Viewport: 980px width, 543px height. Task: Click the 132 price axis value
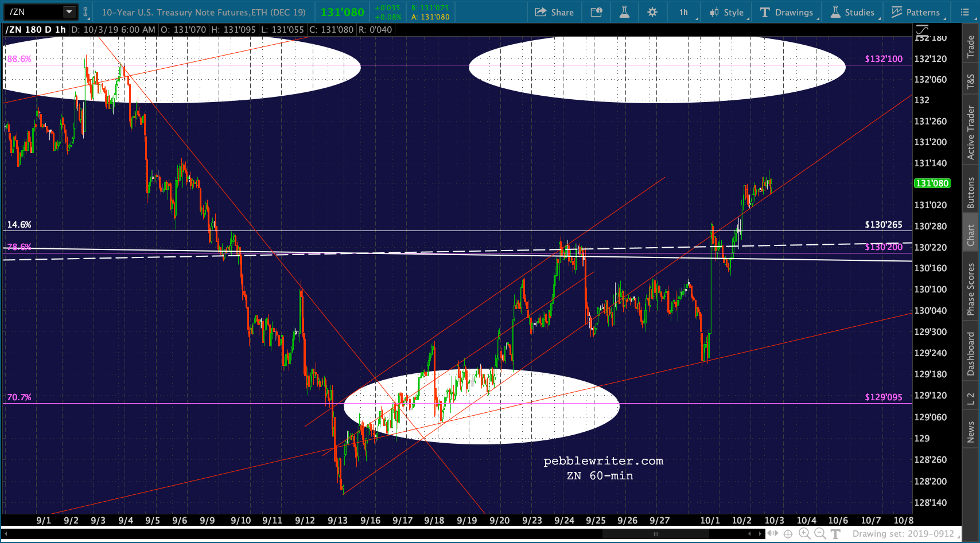[921, 100]
